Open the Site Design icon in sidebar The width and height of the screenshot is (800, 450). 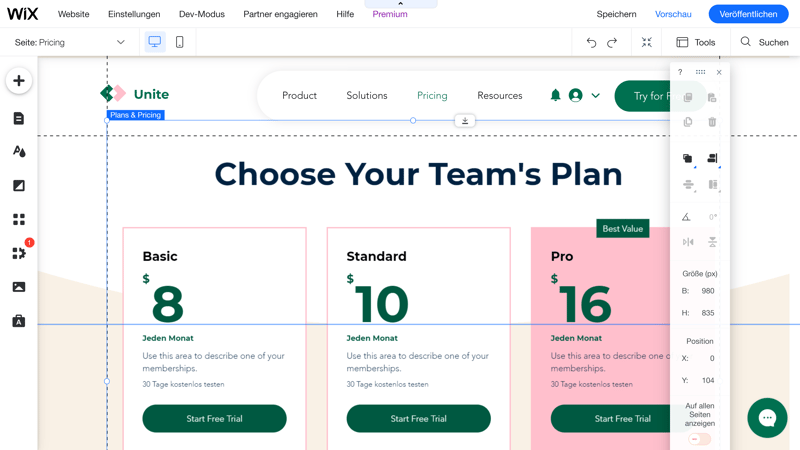click(19, 152)
